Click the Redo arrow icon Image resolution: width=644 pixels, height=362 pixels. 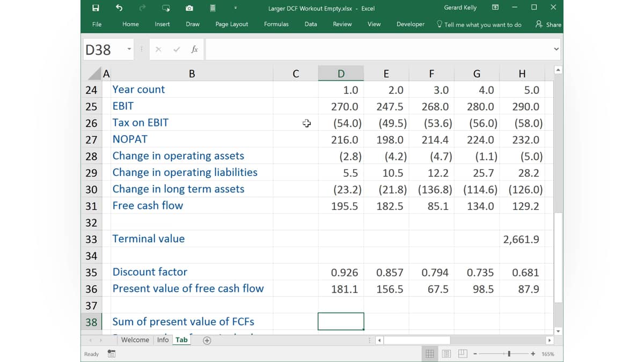[x=142, y=8]
